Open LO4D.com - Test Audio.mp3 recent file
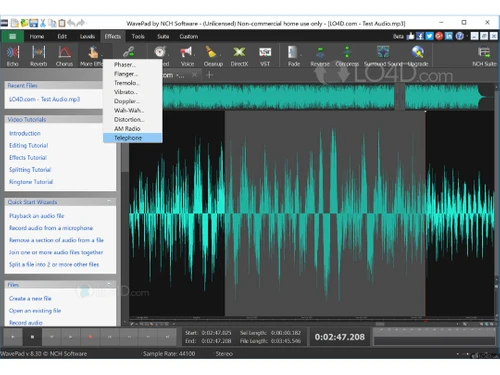 (x=44, y=99)
